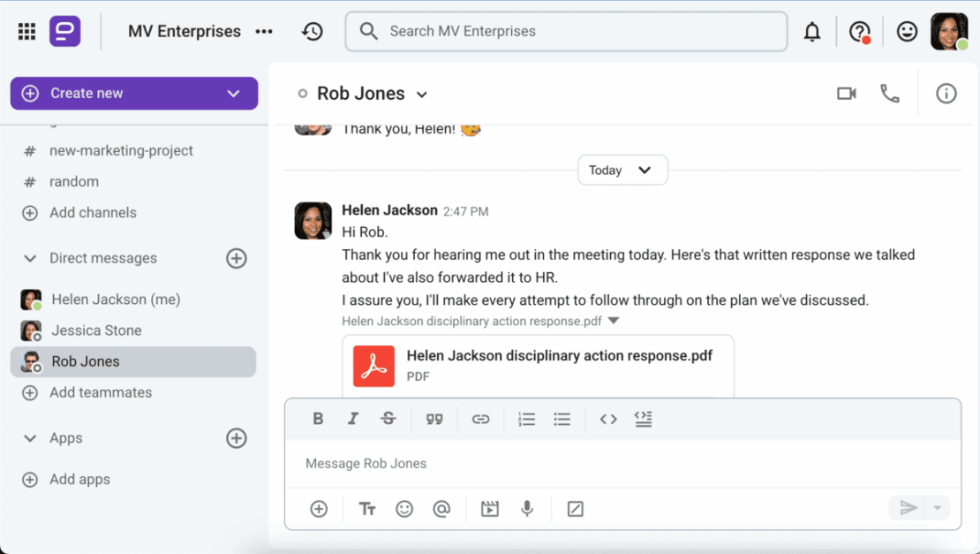Toggle strikethrough text formatting

coord(388,419)
